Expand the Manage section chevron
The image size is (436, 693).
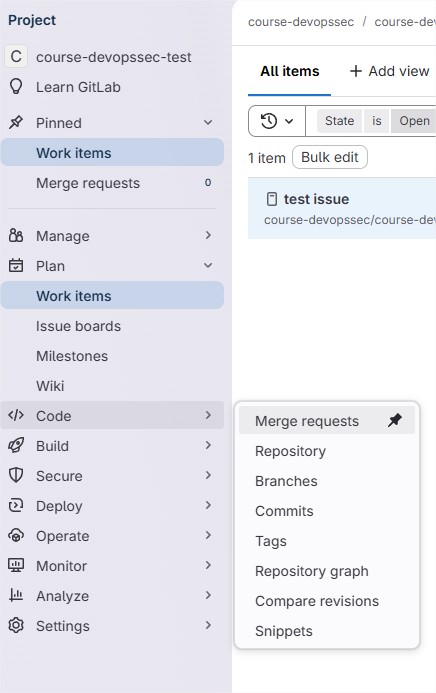coord(208,236)
